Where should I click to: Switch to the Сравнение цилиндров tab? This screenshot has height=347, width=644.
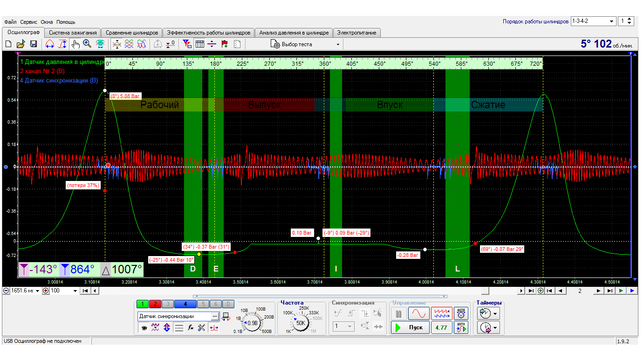click(x=132, y=33)
